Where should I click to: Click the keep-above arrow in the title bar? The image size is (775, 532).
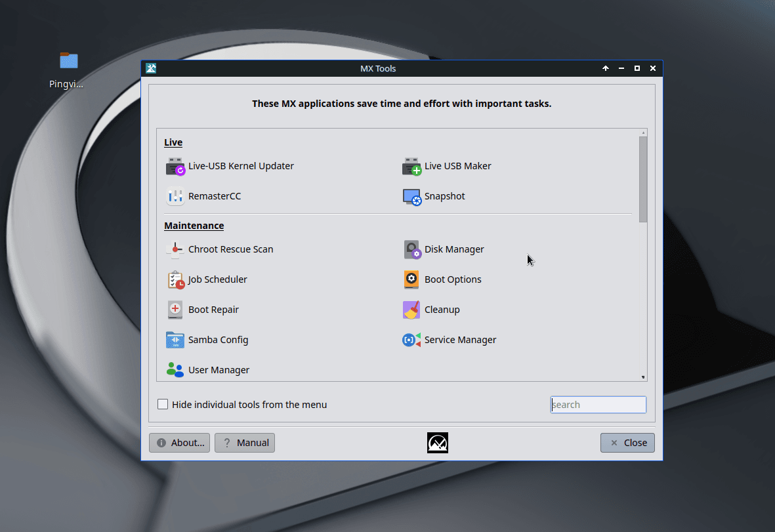coord(606,68)
